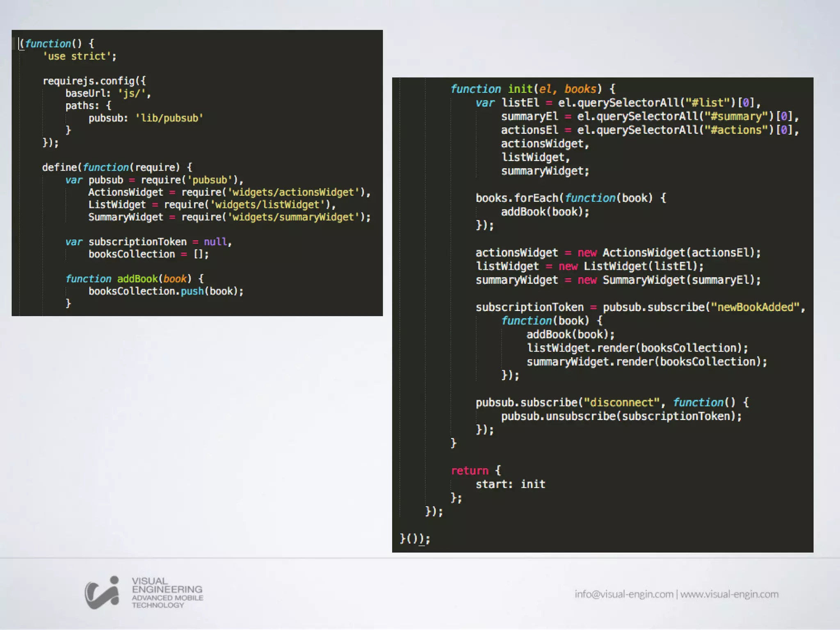This screenshot has width=840, height=630.
Task: Click the Visual Engineering logo
Action: (144, 593)
